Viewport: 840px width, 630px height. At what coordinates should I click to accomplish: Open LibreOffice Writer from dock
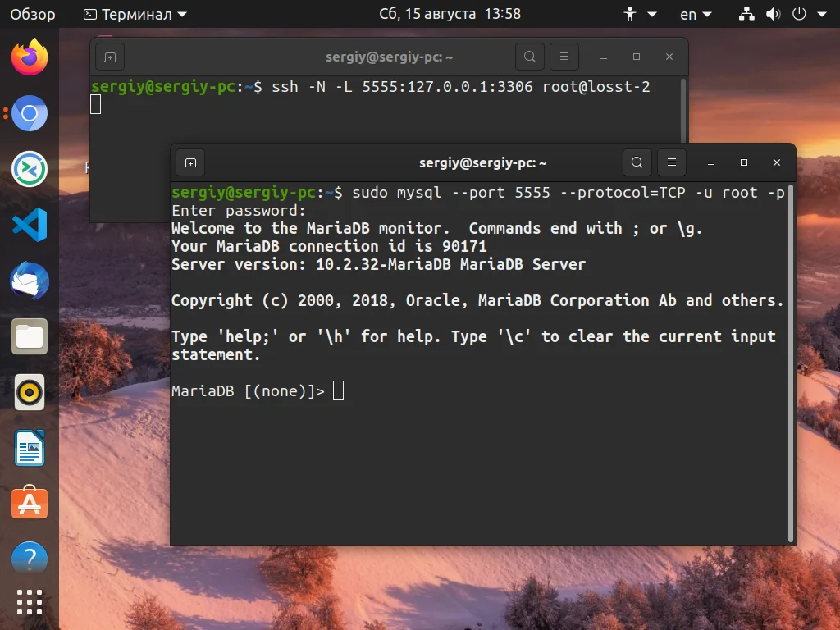30,449
